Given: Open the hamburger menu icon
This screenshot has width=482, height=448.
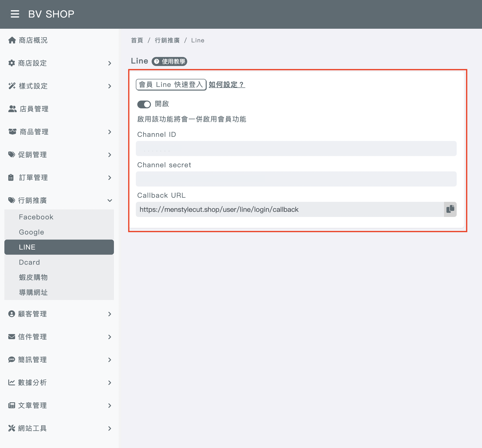Looking at the screenshot, I should click(15, 14).
